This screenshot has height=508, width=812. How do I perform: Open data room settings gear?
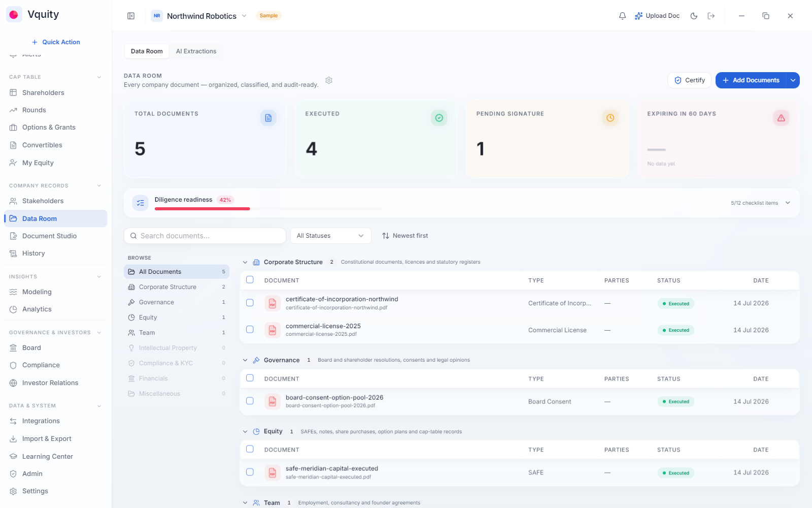329,80
